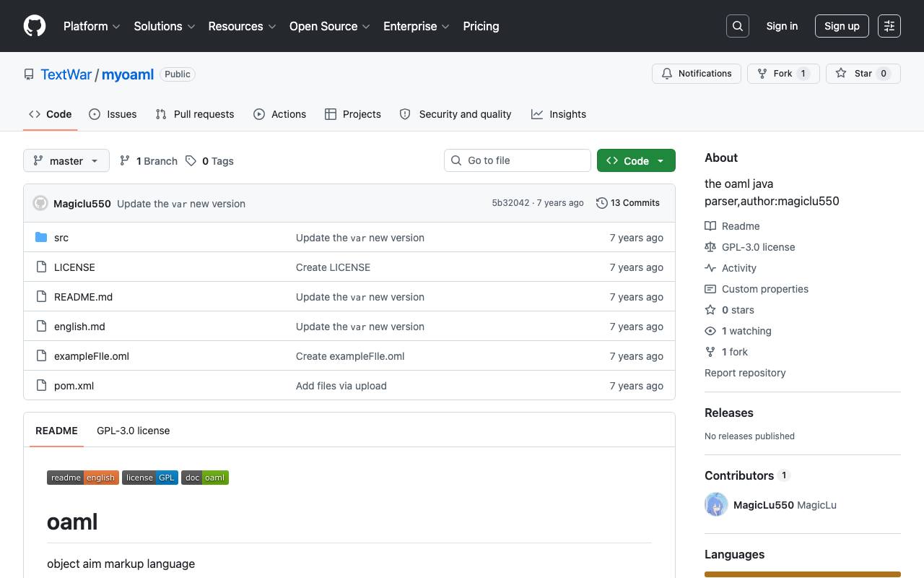Click the readme english badge
This screenshot has height=578, width=924.
(x=83, y=478)
